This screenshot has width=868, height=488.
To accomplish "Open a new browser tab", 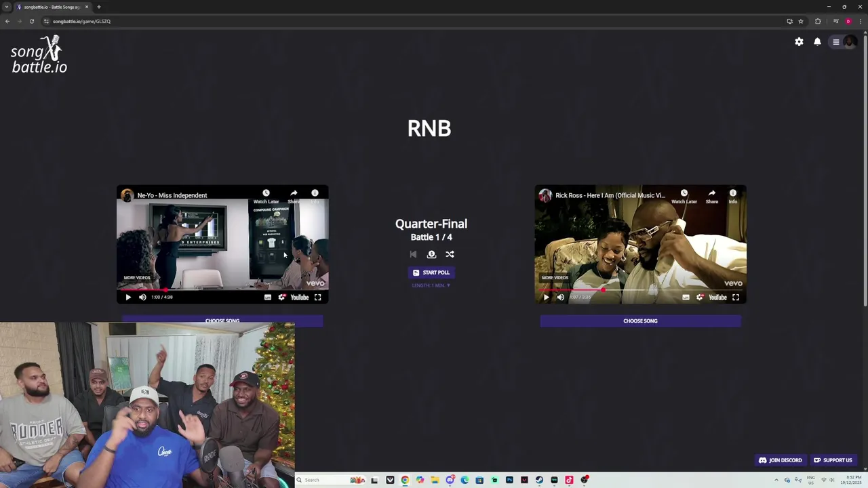I will tap(99, 7).
